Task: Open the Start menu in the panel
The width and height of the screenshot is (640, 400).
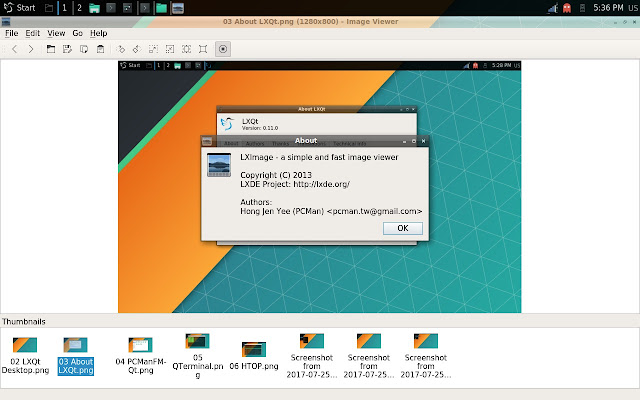Action: tap(20, 8)
